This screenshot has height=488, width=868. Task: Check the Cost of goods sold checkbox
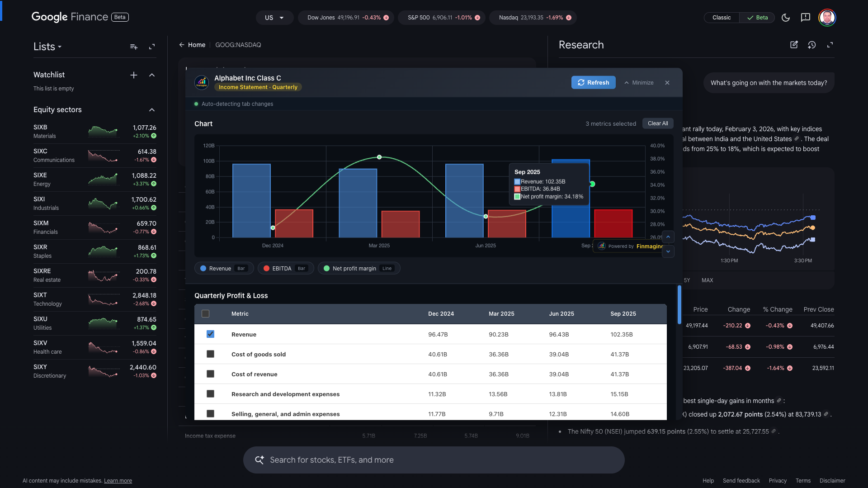[210, 354]
